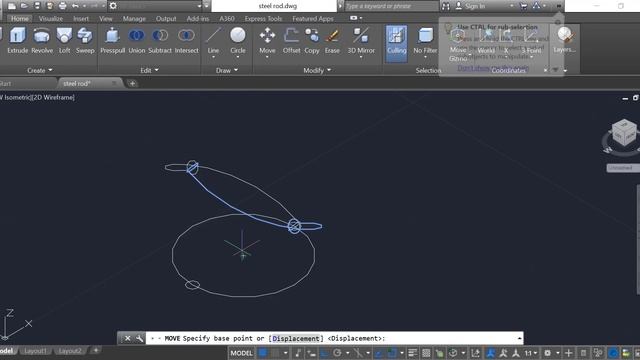Click the Sign In button
640x360 pixels.
tap(475, 6)
